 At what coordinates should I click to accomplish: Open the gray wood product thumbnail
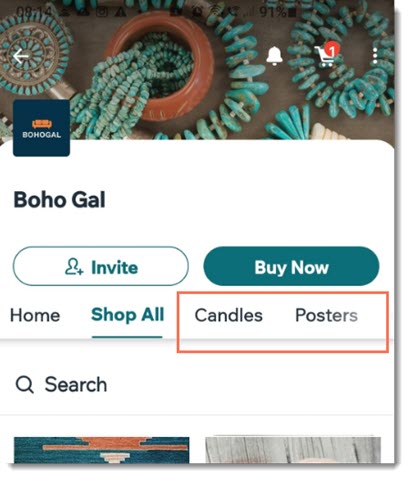point(293,449)
